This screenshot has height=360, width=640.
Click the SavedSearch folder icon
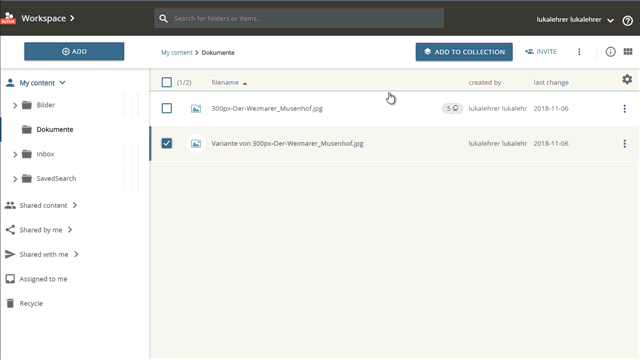(x=27, y=178)
